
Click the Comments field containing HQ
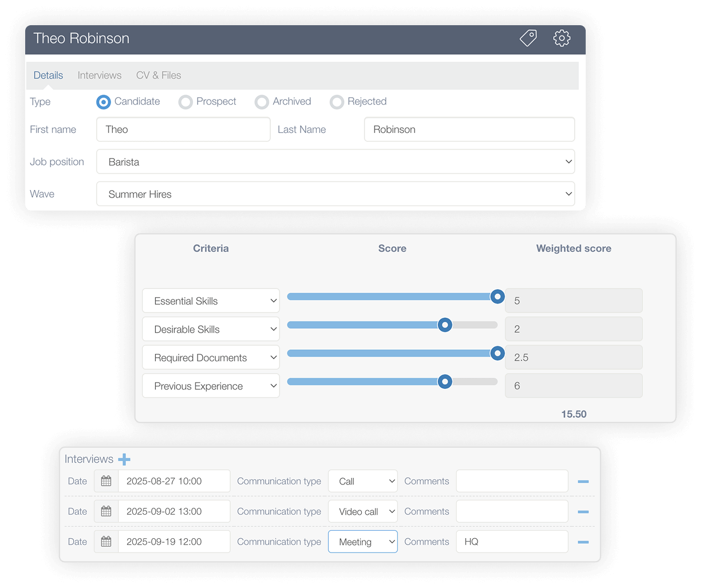512,542
